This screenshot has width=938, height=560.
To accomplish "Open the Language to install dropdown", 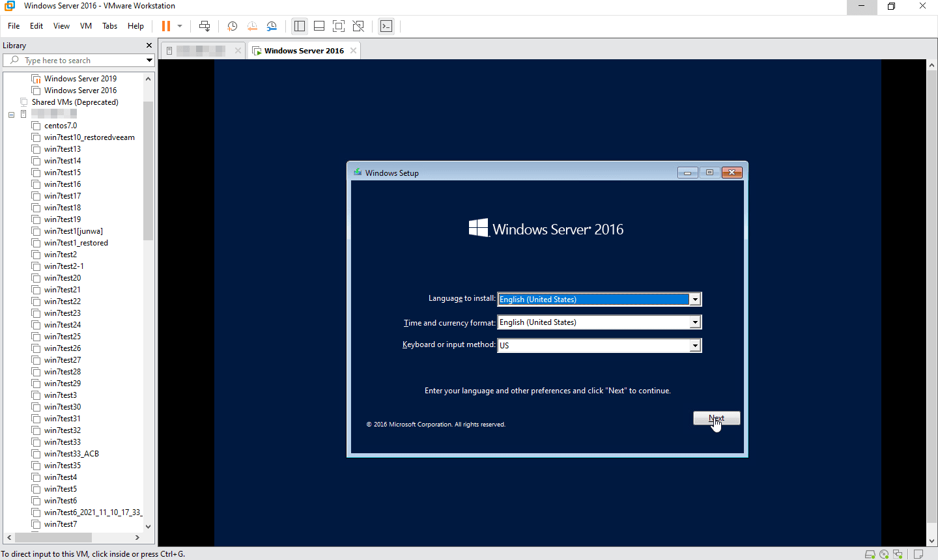I will point(695,300).
